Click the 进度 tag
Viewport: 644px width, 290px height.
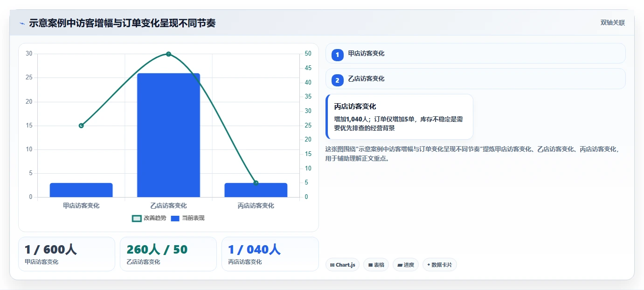point(406,265)
